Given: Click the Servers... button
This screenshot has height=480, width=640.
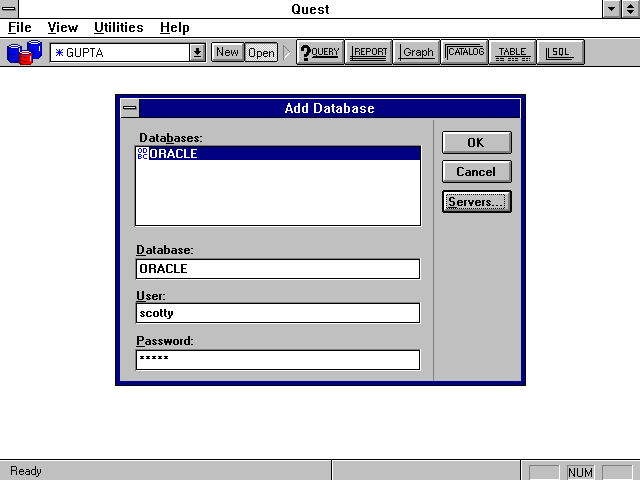Looking at the screenshot, I should click(x=476, y=202).
